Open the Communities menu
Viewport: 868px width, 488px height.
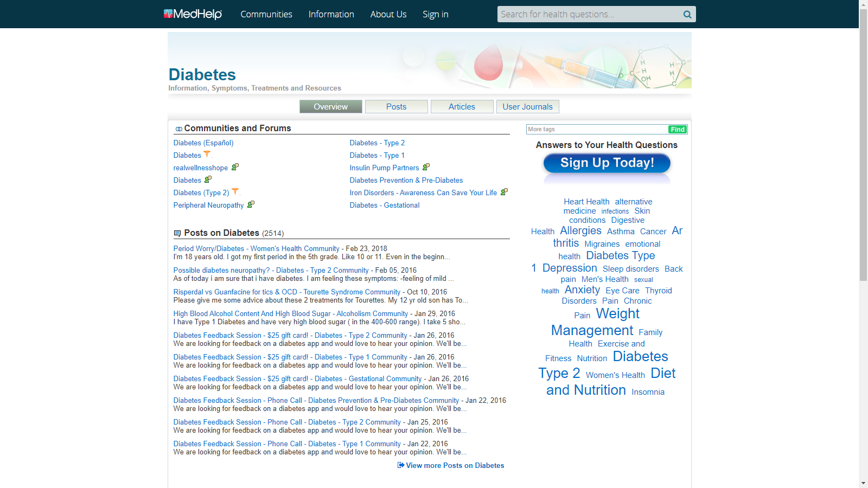pyautogui.click(x=266, y=14)
